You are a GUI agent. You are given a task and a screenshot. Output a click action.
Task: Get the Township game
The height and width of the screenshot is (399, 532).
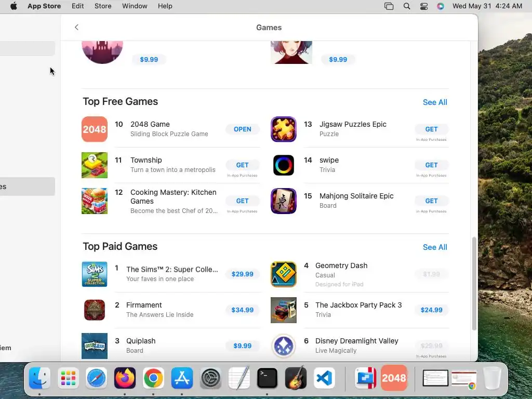(x=242, y=165)
